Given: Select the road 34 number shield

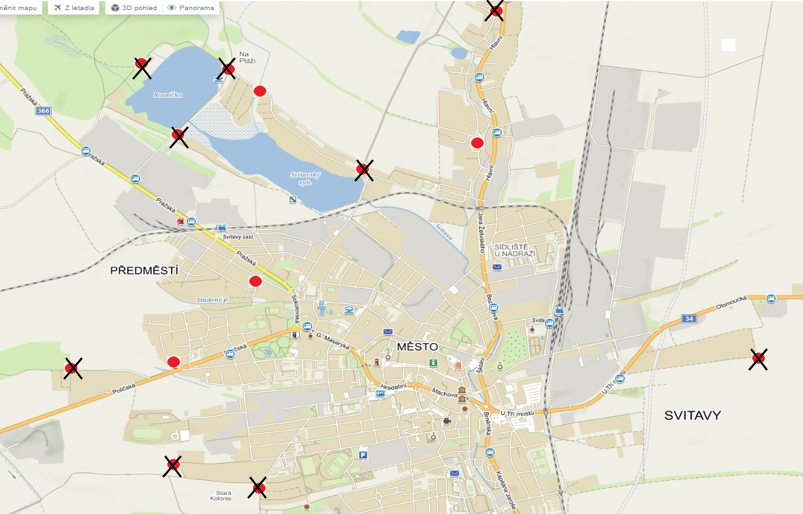Looking at the screenshot, I should pos(689,319).
